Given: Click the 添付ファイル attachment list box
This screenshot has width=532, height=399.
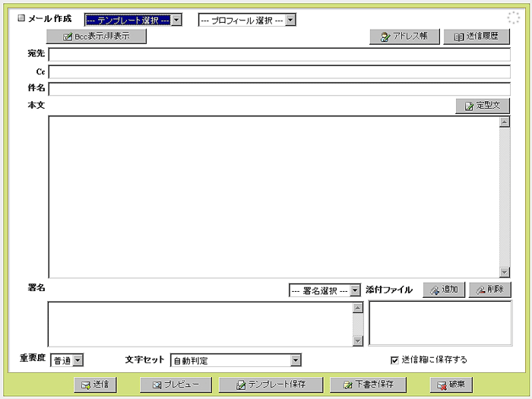Looking at the screenshot, I should coord(440,323).
